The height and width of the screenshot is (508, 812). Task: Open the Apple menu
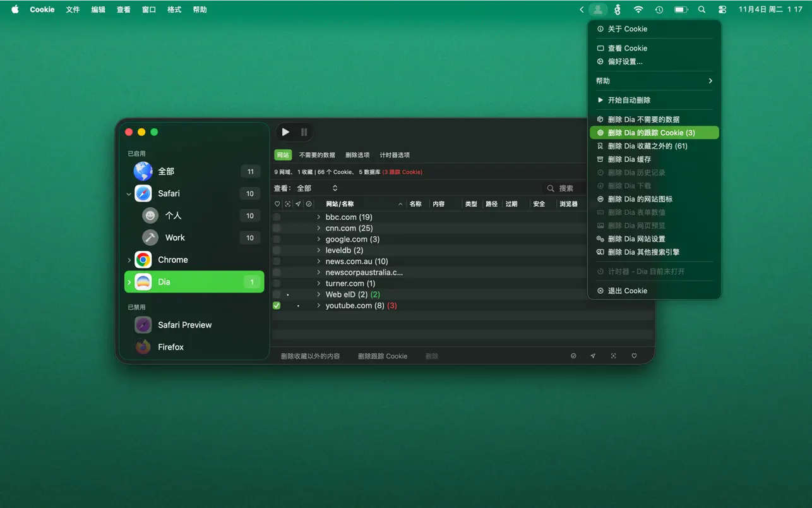[x=15, y=9]
